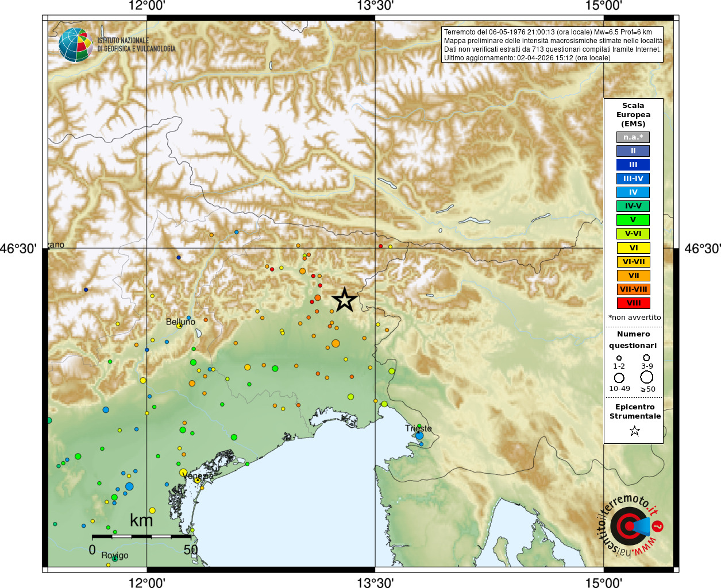Select the blue III intensity swatch
Screen dimensions: 721x588
click(633, 165)
